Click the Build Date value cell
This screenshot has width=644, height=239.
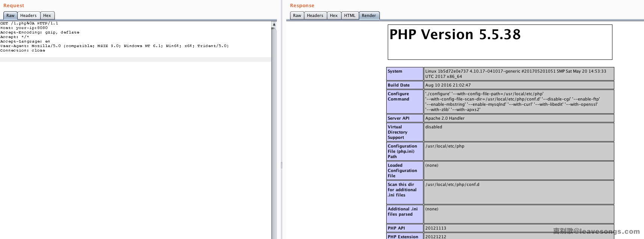519,85
